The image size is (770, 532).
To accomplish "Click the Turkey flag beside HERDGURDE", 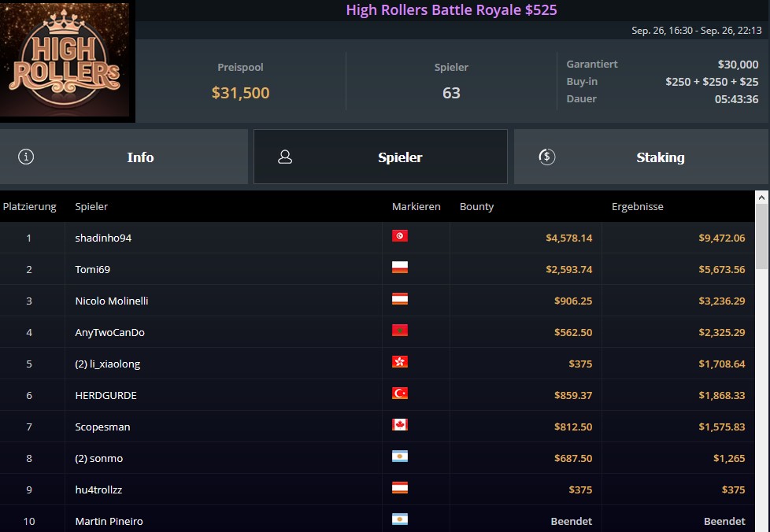I will (x=400, y=393).
